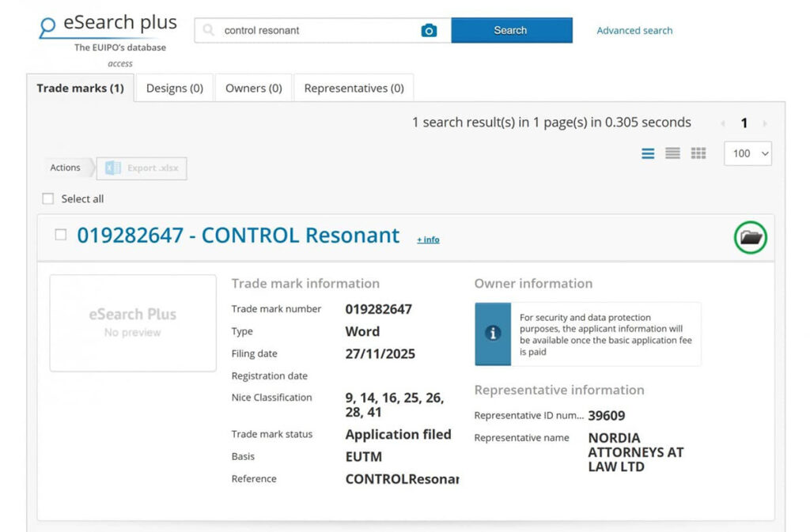Open the results per page dropdown (100)
This screenshot has width=810, height=532.
748,153
